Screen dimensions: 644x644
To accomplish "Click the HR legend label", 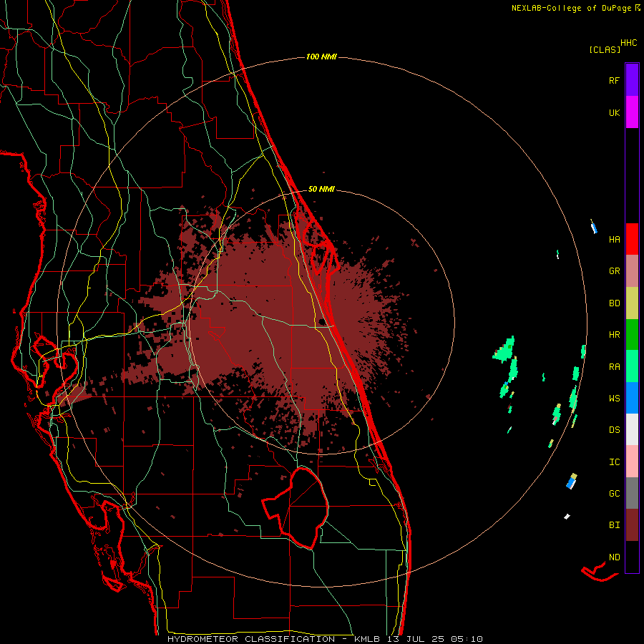I will [614, 335].
